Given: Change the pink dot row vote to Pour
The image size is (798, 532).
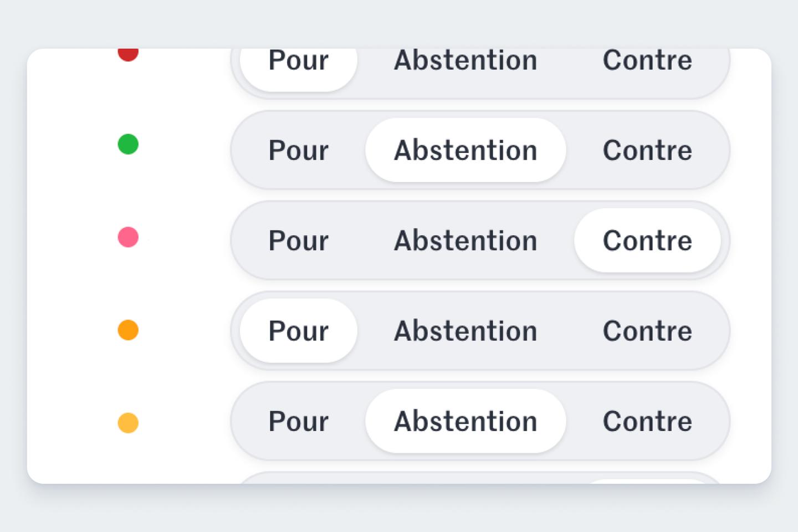Looking at the screenshot, I should click(298, 240).
